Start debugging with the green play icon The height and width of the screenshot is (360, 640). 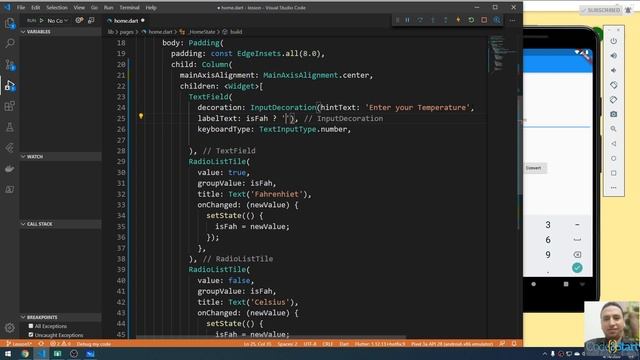[41, 20]
